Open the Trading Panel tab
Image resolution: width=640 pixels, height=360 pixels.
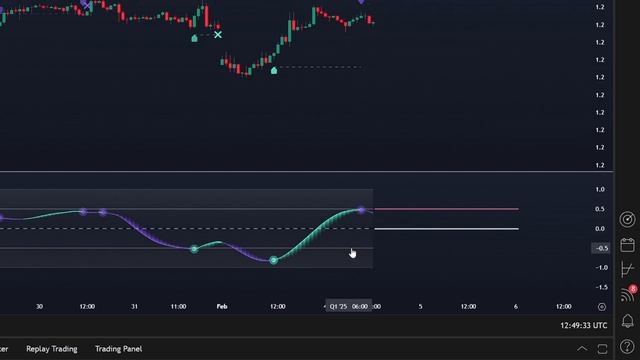click(118, 349)
